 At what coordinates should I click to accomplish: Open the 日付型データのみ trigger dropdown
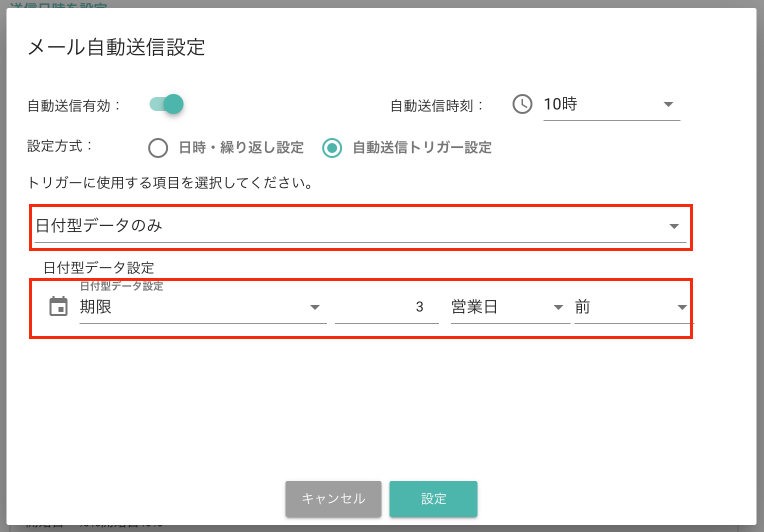point(360,226)
